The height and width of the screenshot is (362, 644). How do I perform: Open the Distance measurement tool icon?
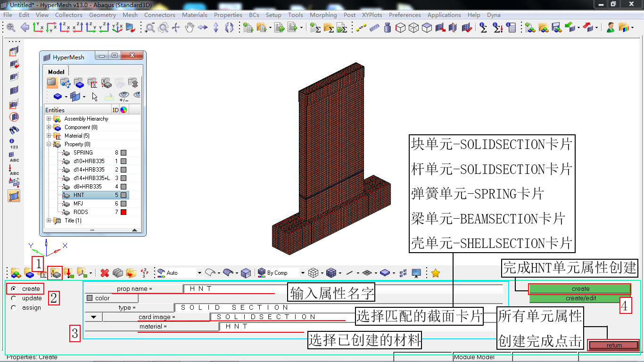(x=361, y=28)
